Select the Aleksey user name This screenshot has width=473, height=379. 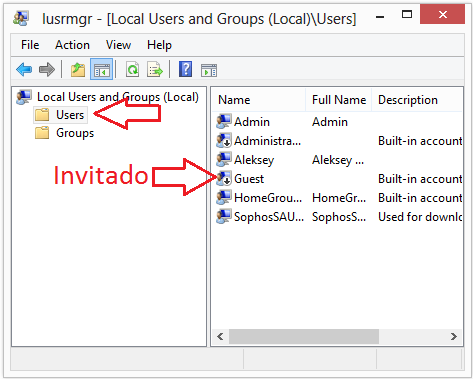click(x=254, y=160)
